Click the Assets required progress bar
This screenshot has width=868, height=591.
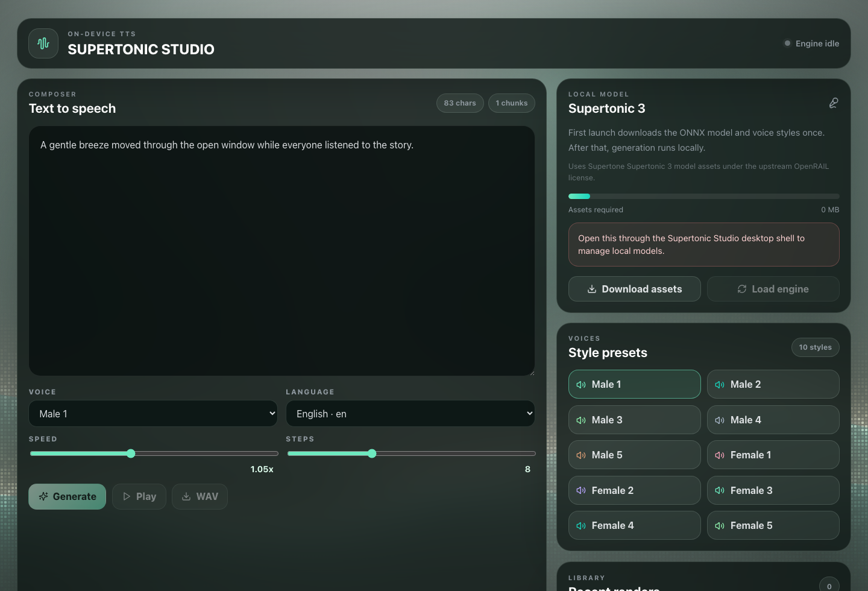click(x=704, y=196)
